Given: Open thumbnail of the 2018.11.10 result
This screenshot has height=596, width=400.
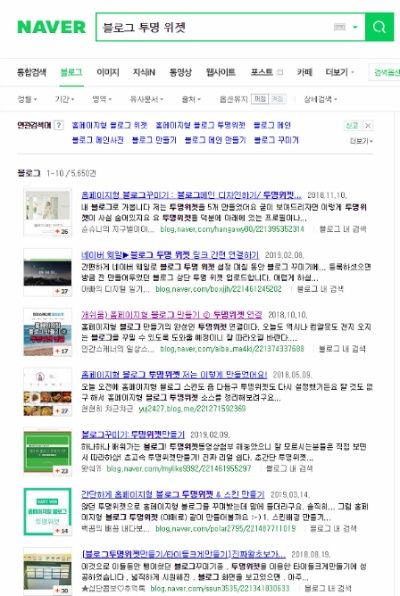Looking at the screenshot, I should (48, 212).
